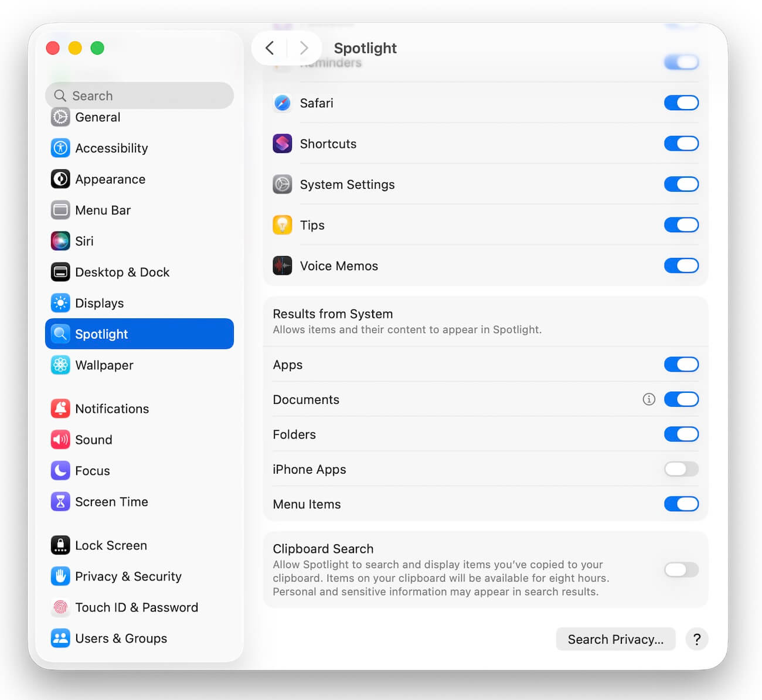The width and height of the screenshot is (762, 700).
Task: Click the Accessibility icon in sidebar
Action: coord(60,148)
